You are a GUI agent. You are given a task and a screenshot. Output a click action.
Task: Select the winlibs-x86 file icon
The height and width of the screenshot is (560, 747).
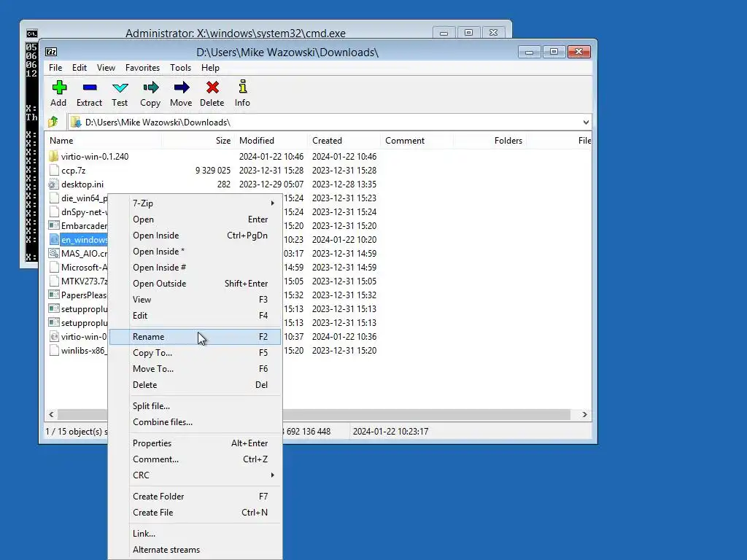(54, 351)
